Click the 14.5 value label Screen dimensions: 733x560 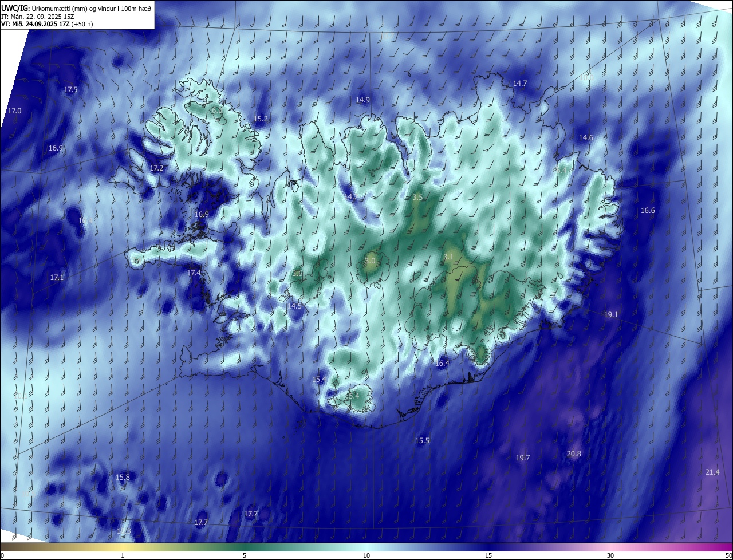pos(294,306)
